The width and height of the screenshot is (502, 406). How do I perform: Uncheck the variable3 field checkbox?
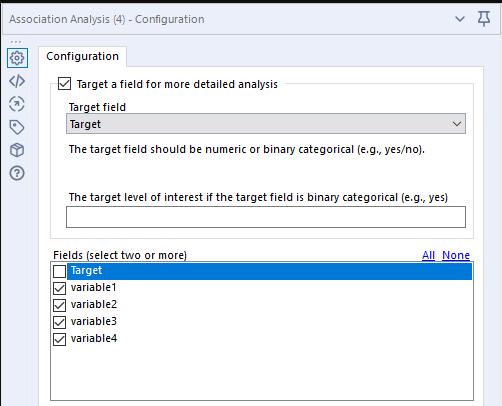tap(59, 322)
